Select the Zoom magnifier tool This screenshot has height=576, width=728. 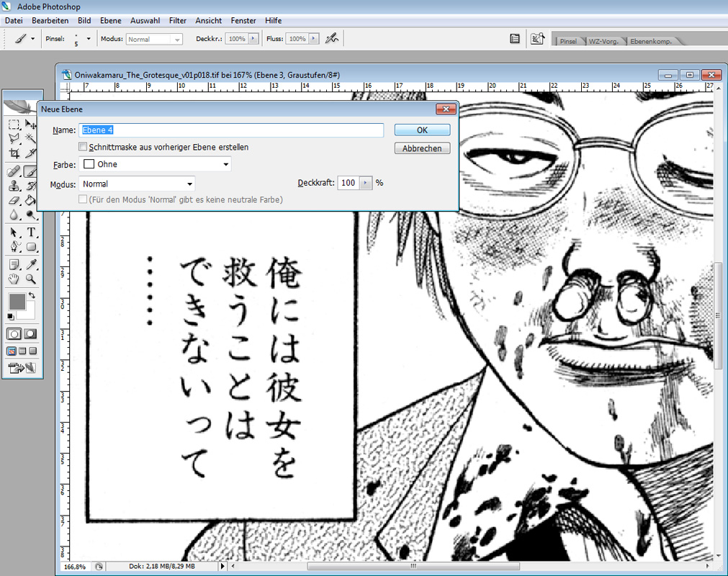coord(31,279)
